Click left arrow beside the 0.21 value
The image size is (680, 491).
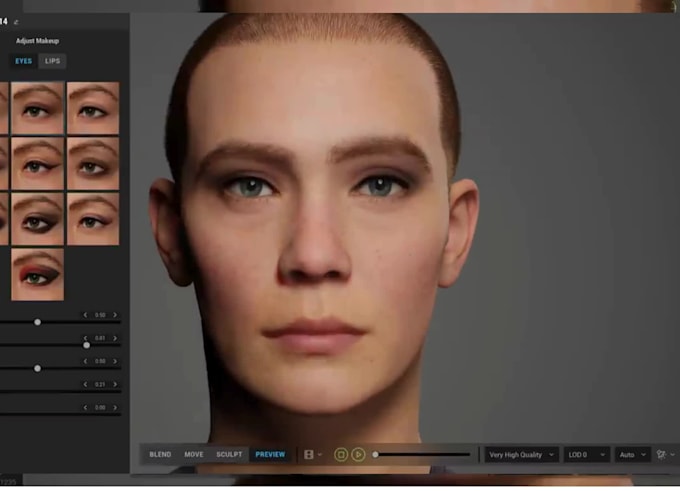tap(85, 385)
